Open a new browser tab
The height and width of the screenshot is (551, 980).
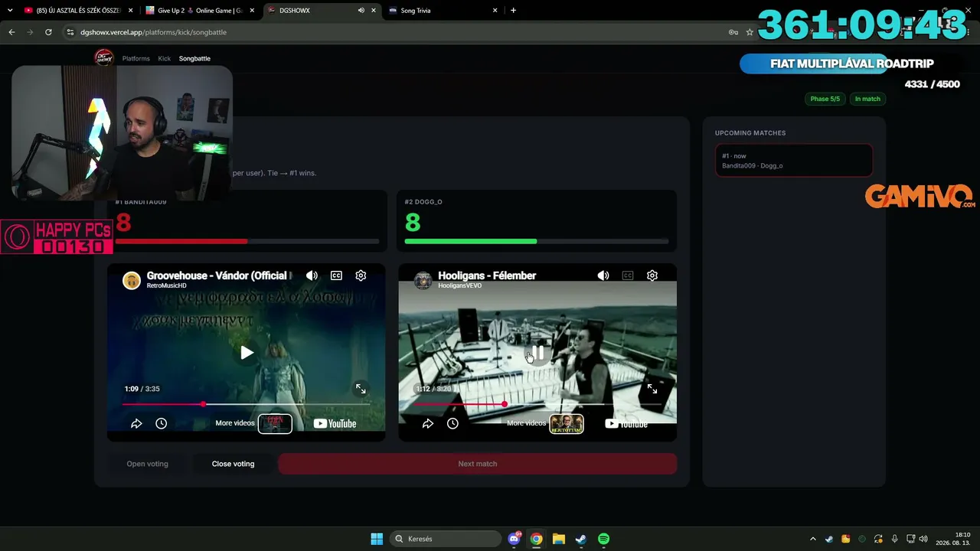513,11
